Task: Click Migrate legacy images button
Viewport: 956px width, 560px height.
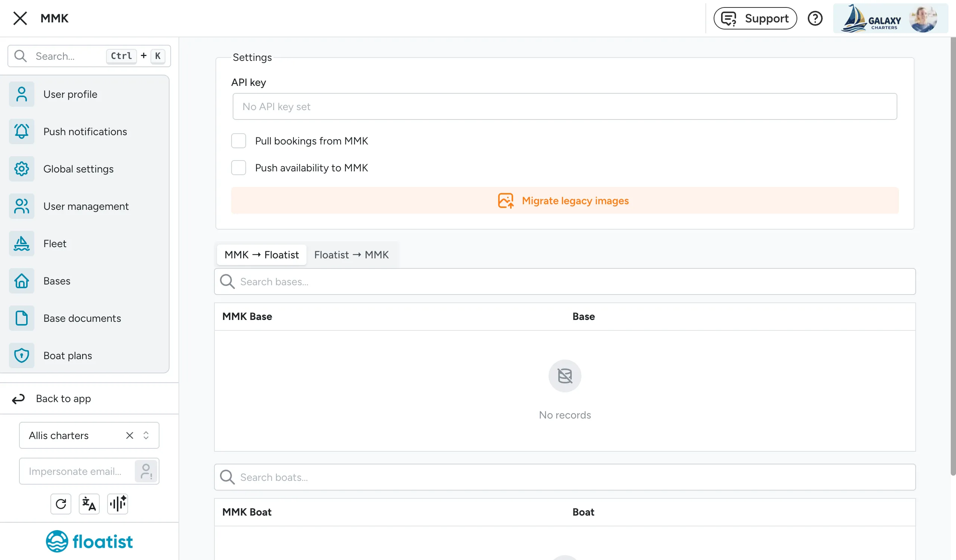Action: 565,200
